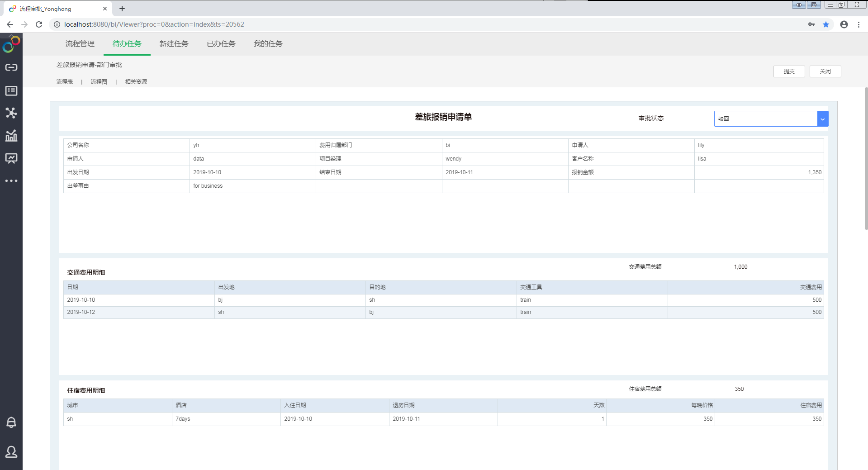The height and width of the screenshot is (470, 868).
Task: Click the 提交 button
Action: click(789, 71)
